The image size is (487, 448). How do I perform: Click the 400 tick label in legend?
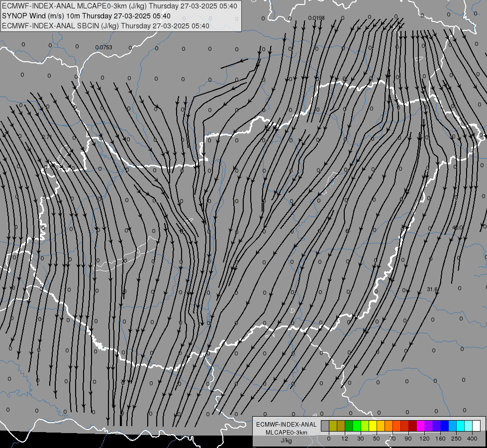tap(472, 439)
